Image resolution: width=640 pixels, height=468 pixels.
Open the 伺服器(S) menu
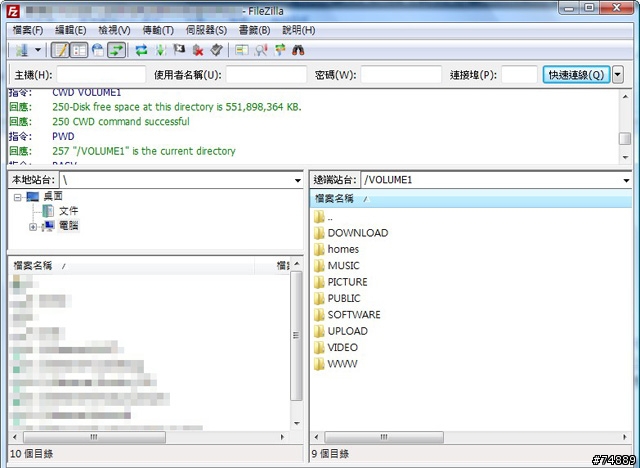pos(206,30)
